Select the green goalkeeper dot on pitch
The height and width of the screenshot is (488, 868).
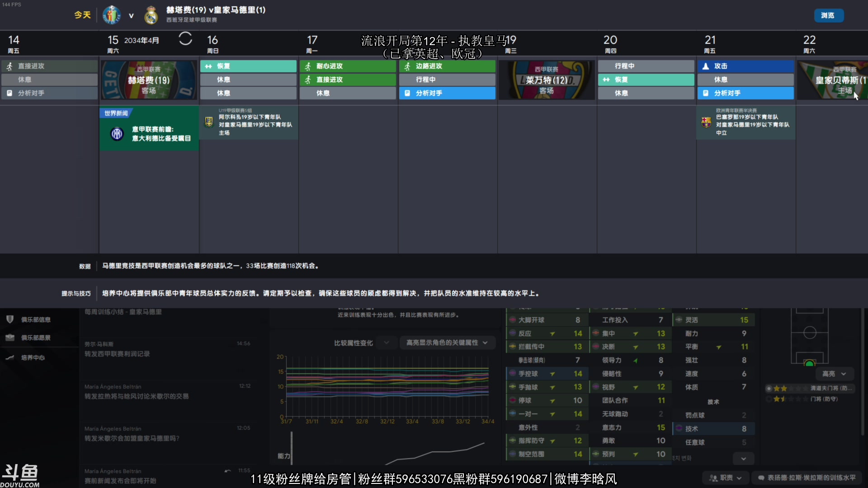[810, 363]
